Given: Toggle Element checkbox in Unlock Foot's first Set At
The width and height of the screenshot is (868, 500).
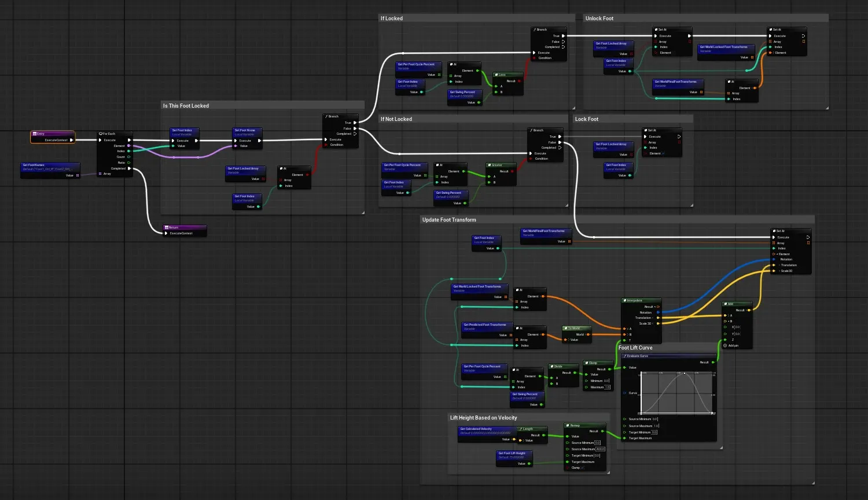Looking at the screenshot, I should pos(675,53).
